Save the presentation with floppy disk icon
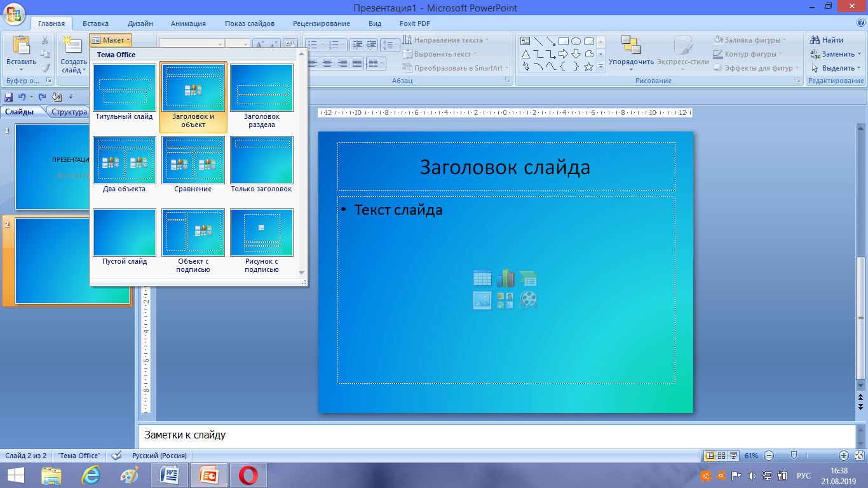The image size is (868, 488). click(8, 97)
